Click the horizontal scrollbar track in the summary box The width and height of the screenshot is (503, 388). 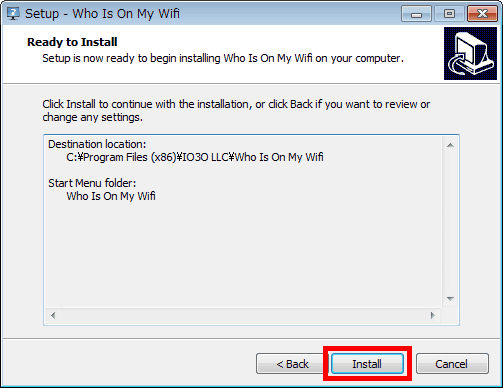point(243,315)
